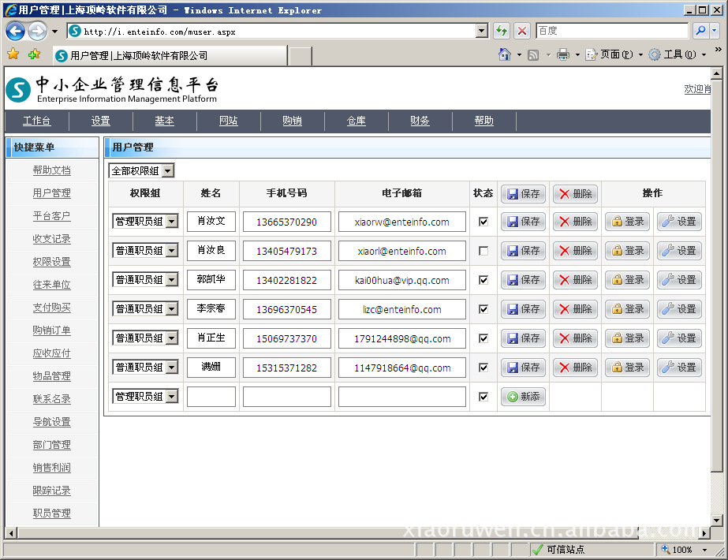Click the email field for 郭凯华

tap(401, 280)
